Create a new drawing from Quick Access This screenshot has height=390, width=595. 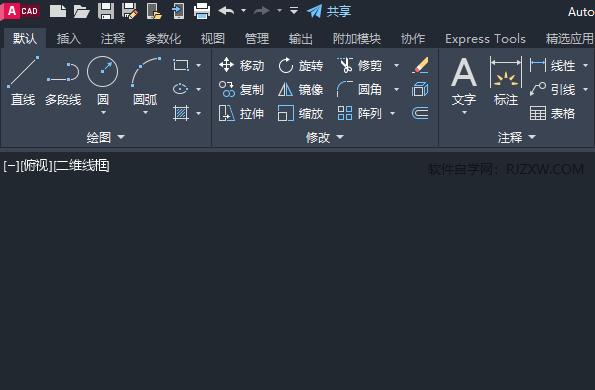point(58,11)
